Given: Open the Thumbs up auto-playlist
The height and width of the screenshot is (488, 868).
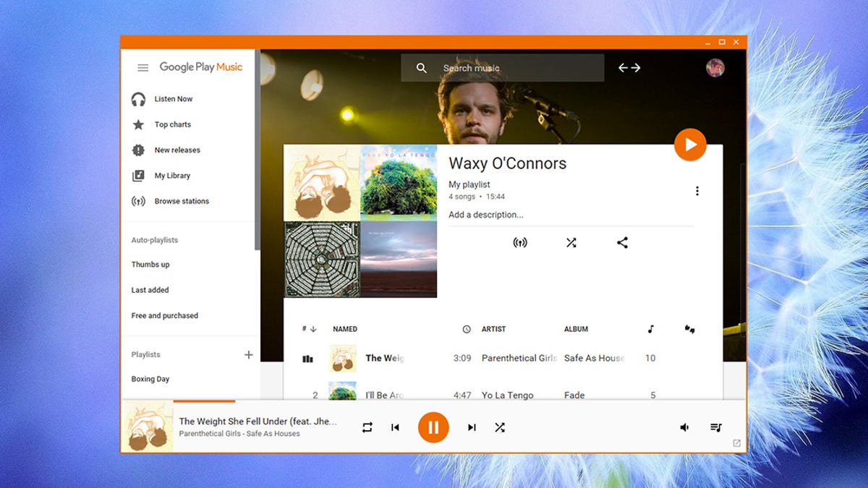Looking at the screenshot, I should tap(150, 265).
